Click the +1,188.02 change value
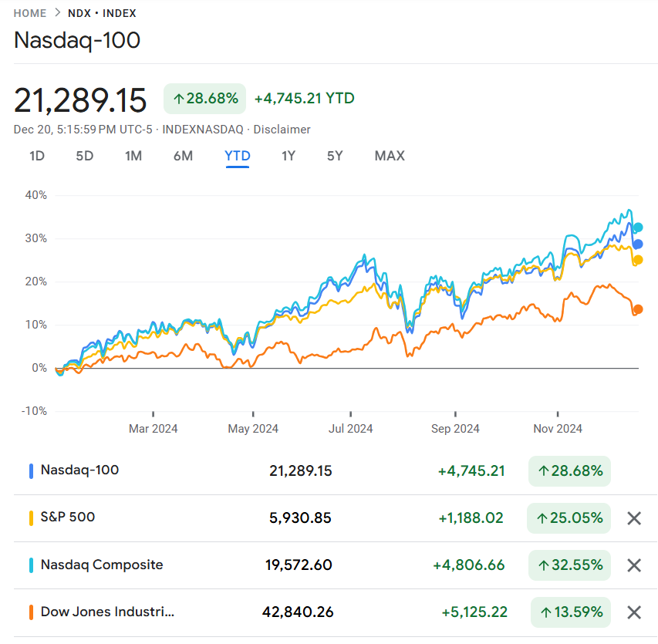 (471, 518)
